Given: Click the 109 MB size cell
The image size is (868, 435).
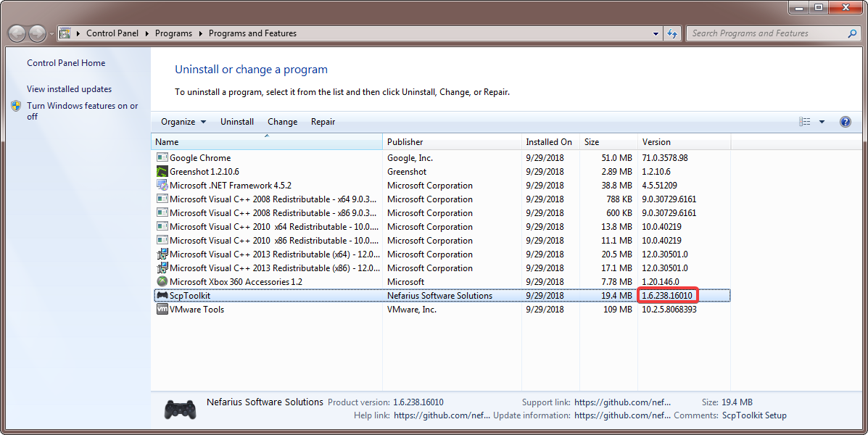Looking at the screenshot, I should click(618, 310).
